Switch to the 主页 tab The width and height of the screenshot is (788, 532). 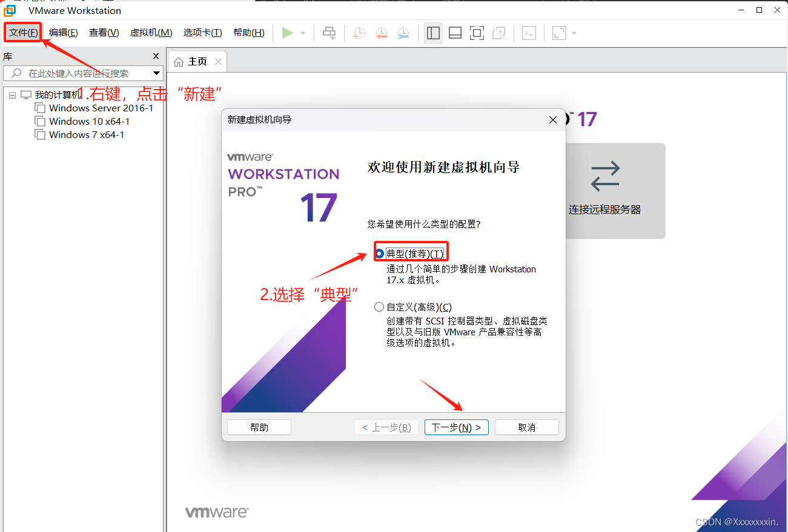tap(197, 62)
